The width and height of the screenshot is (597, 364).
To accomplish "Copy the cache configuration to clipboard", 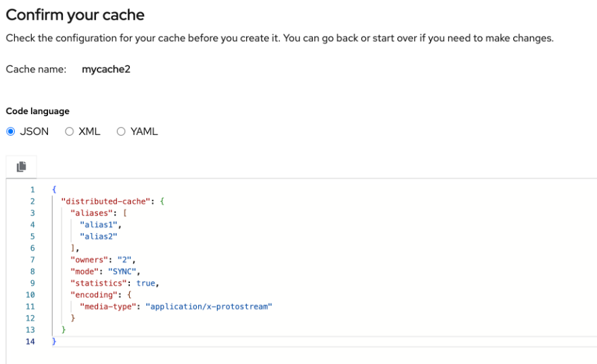I will 22,167.
